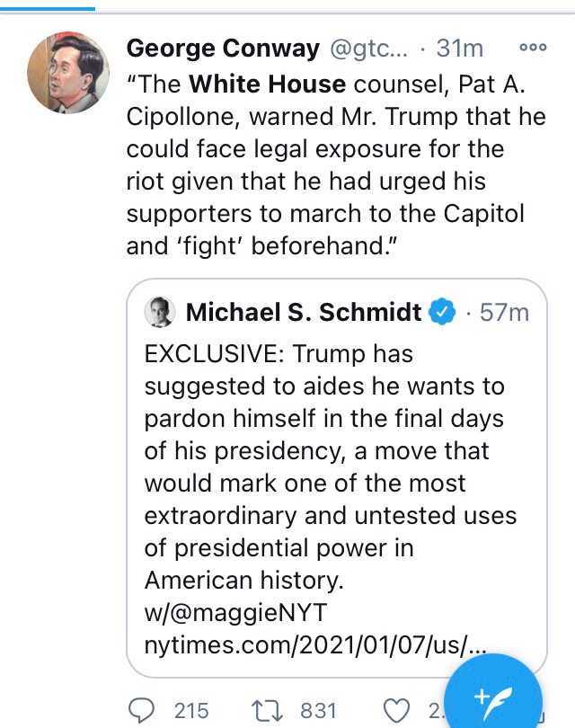Open George Conway's profile picture
The image size is (575, 728).
[x=68, y=75]
